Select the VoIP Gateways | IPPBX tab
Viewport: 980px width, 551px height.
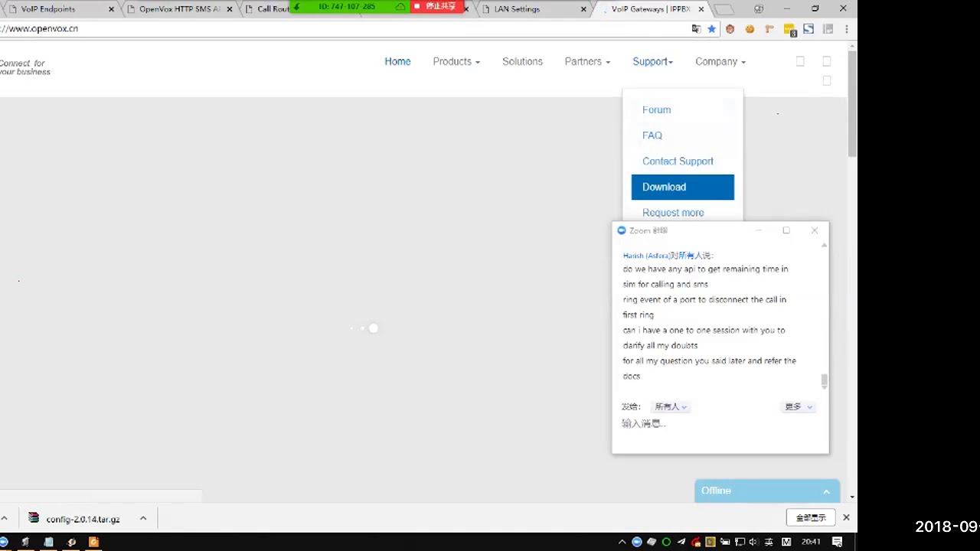[x=651, y=9]
